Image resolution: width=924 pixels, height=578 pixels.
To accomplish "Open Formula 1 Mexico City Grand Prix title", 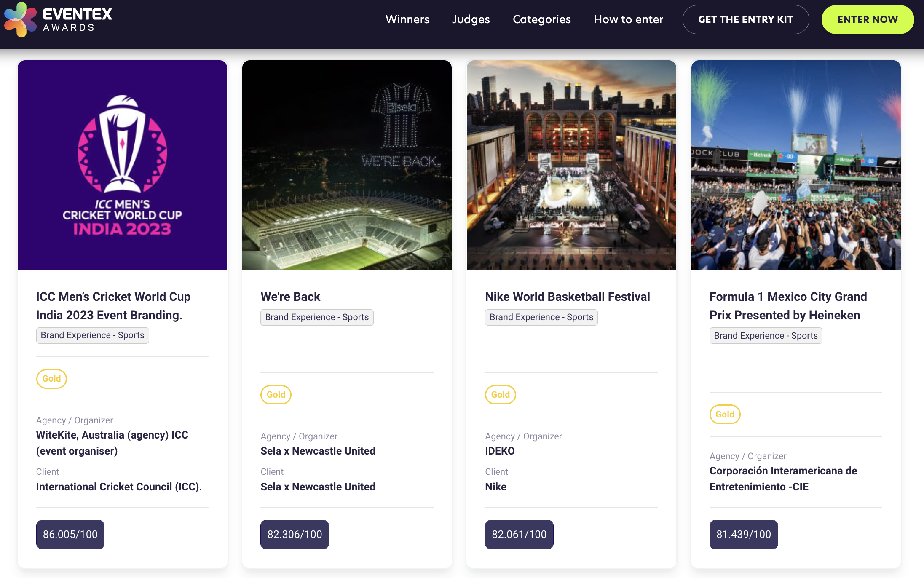I will pos(788,306).
